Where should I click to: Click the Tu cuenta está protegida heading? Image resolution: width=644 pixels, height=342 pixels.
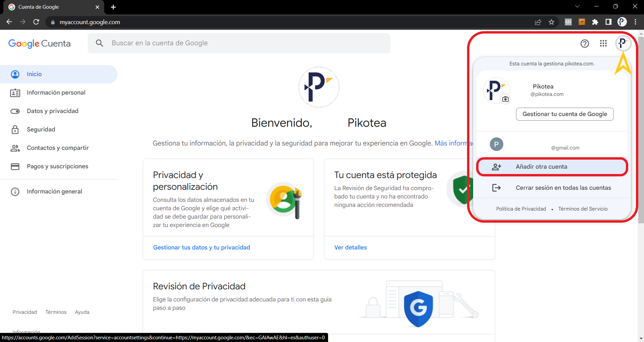click(x=385, y=175)
